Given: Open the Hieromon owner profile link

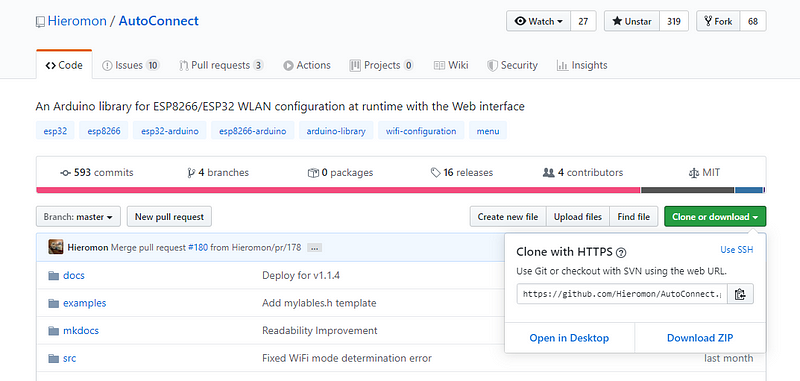Looking at the screenshot, I should 77,21.
